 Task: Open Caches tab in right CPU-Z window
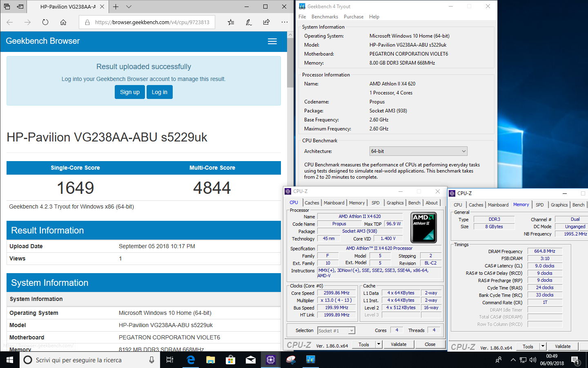[476, 205]
